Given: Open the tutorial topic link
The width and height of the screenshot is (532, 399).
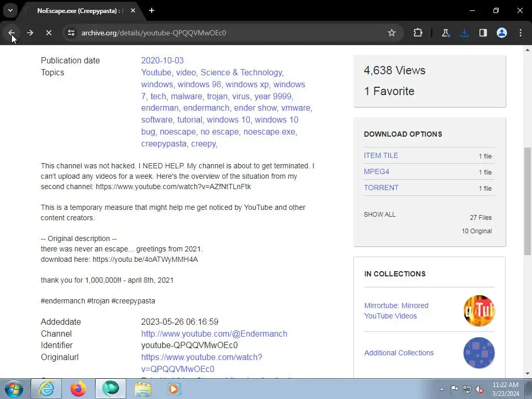Looking at the screenshot, I should click(190, 120).
